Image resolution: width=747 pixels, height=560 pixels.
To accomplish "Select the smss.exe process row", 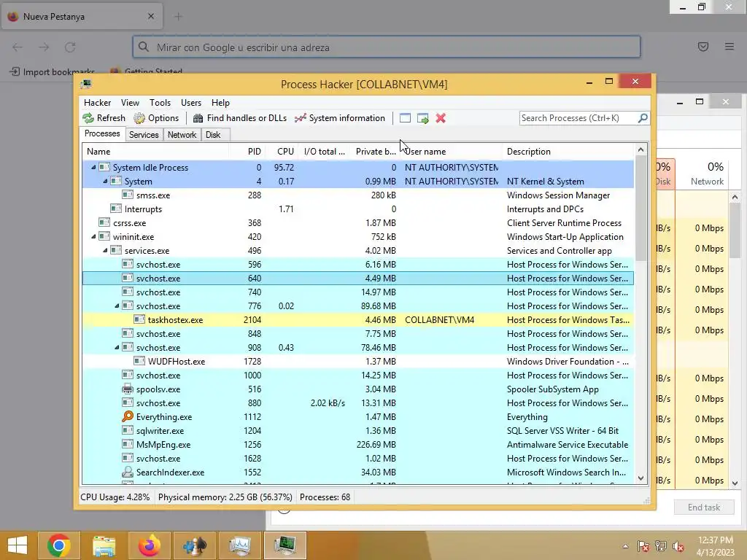I will pos(357,195).
